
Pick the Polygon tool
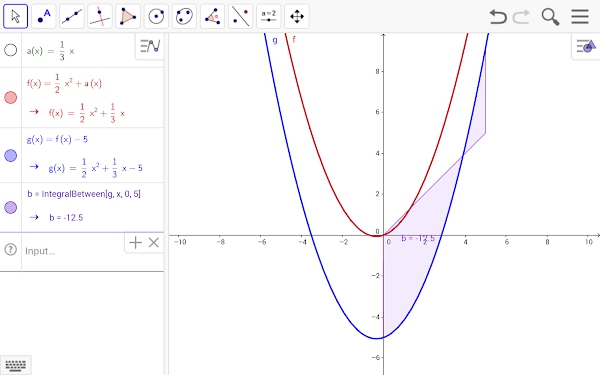coord(128,16)
